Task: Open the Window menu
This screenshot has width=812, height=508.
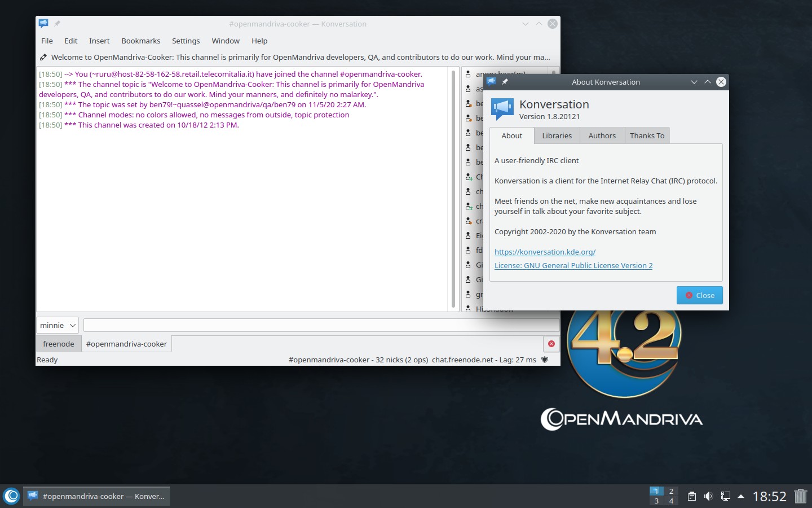Action: pos(226,41)
